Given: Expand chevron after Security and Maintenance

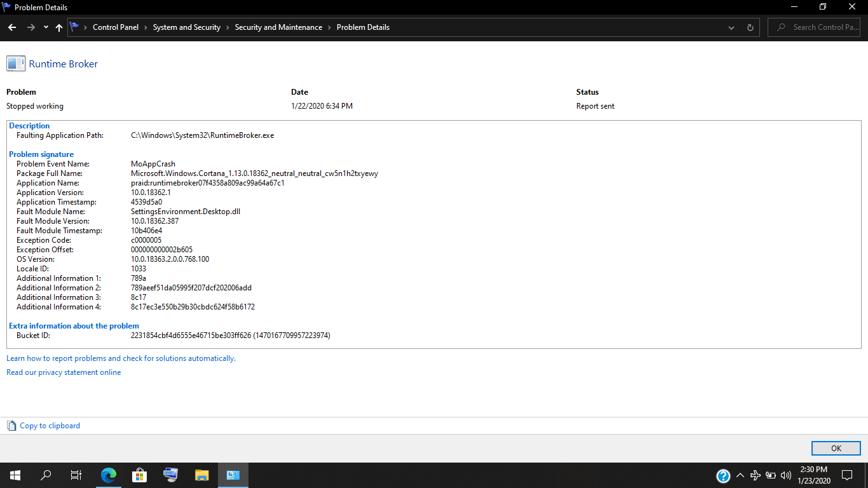Looking at the screenshot, I should coord(329,27).
